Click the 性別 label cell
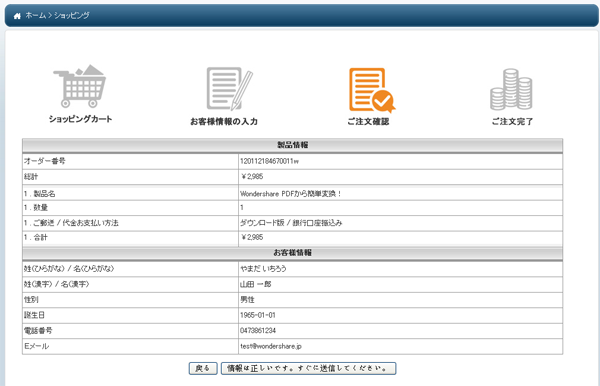The height and width of the screenshot is (386, 600). (130, 300)
